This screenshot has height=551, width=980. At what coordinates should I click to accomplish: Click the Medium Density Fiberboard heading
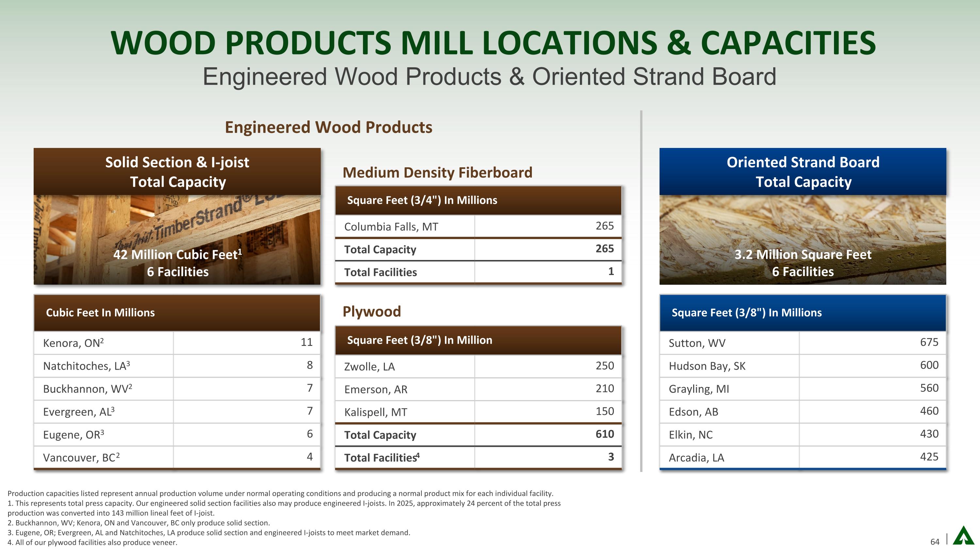click(437, 173)
